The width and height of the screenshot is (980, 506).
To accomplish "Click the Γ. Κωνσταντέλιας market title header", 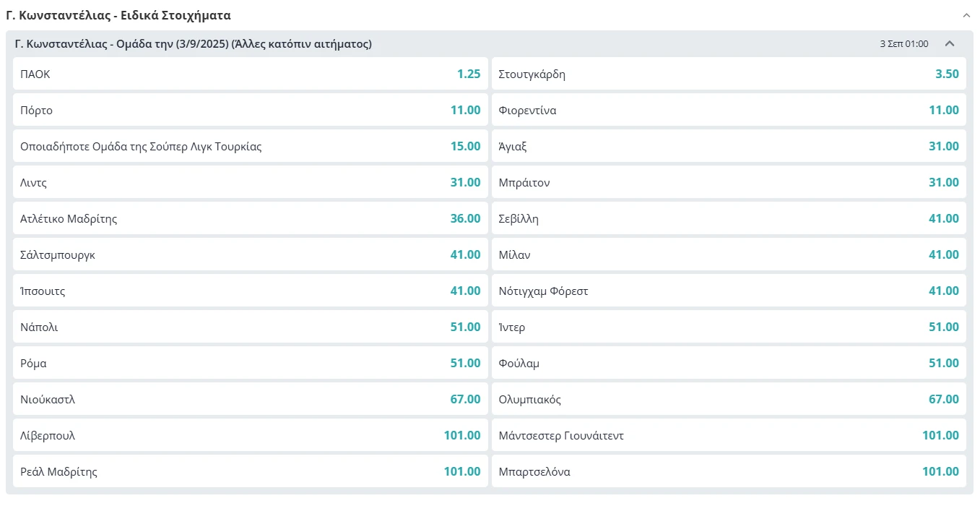I will coord(194,43).
